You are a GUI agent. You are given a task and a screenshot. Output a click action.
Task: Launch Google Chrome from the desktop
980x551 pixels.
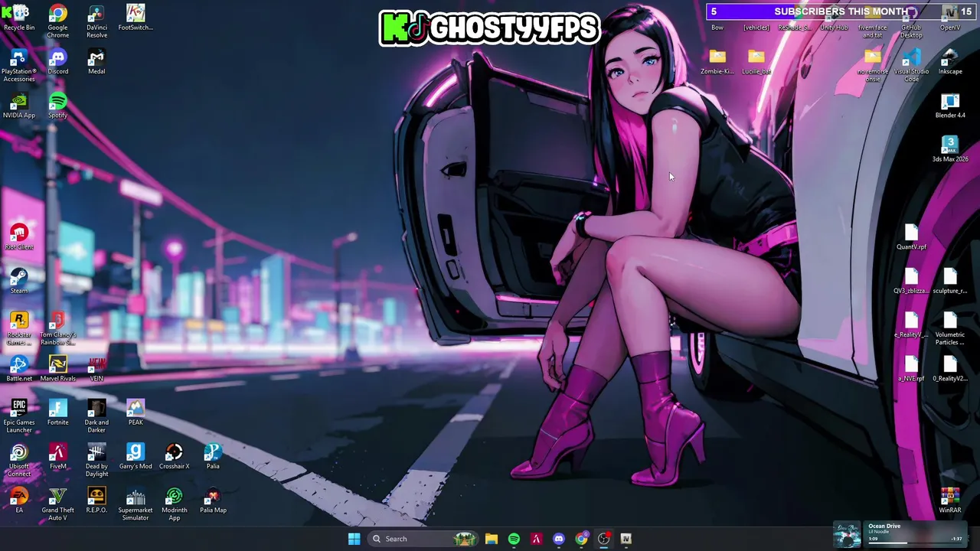click(x=57, y=21)
